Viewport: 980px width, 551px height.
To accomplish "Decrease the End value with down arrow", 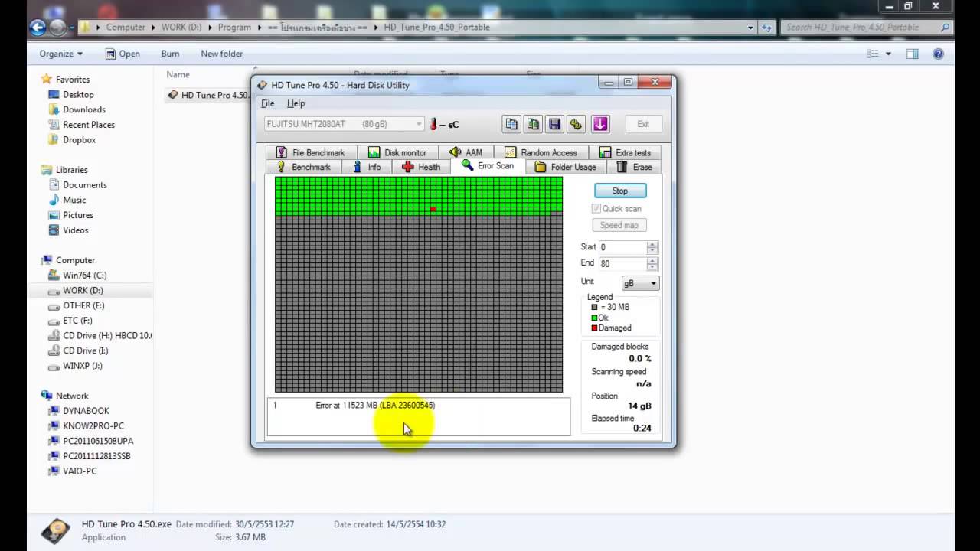I will pos(652,266).
